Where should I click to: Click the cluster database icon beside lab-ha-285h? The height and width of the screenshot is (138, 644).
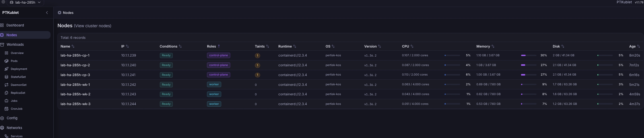(12, 2)
